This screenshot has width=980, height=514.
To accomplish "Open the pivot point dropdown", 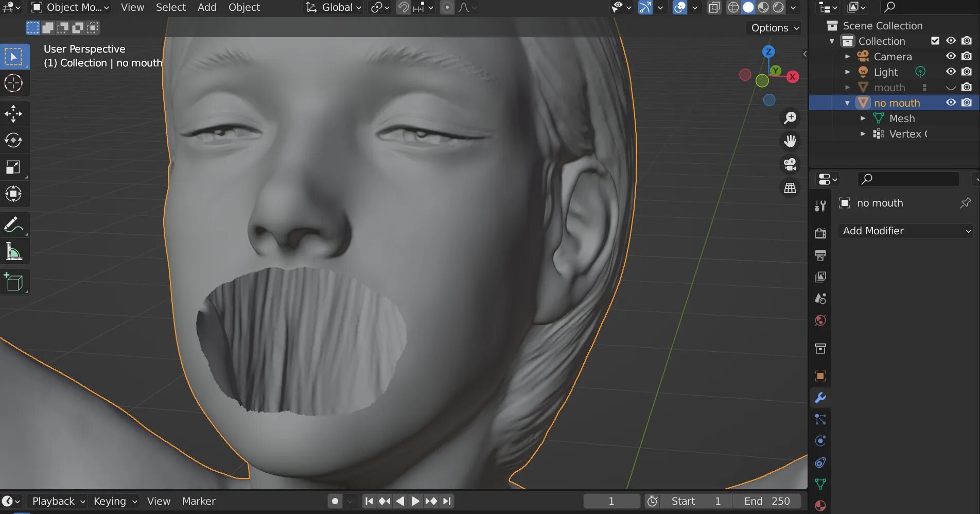I will (x=380, y=7).
